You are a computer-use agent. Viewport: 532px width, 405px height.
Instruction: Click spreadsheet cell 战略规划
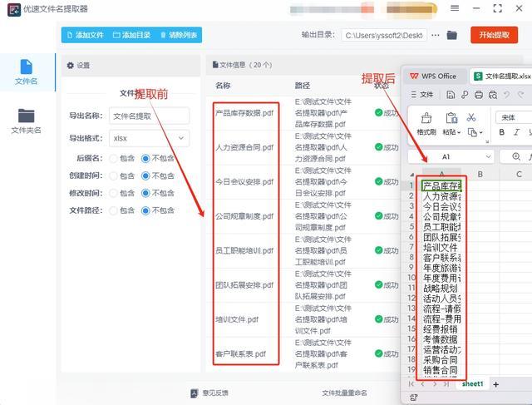pos(441,289)
